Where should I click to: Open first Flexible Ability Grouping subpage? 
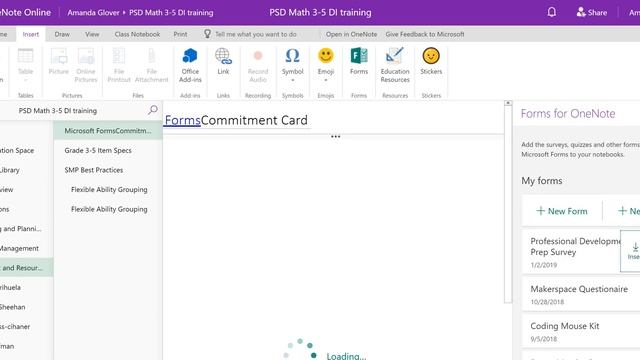109,189
